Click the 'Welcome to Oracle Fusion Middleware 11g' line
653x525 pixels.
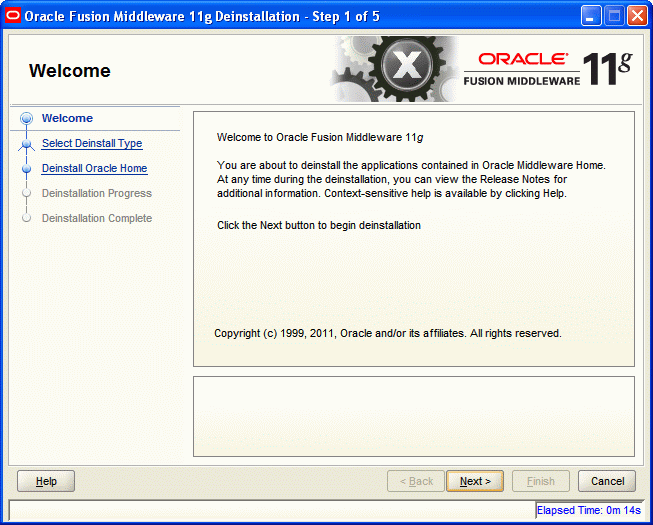(320, 137)
